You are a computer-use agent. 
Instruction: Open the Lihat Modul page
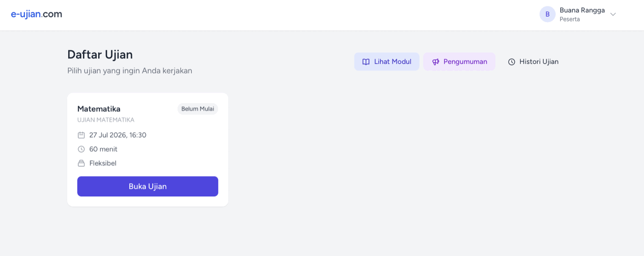(387, 62)
